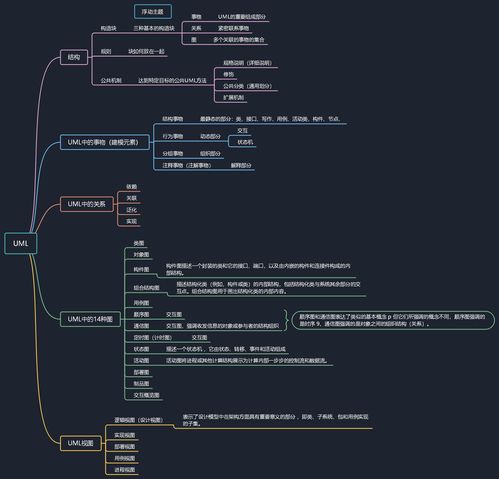The image size is (499, 479).
Task: Click the 组织部分 topic
Action: (210, 154)
